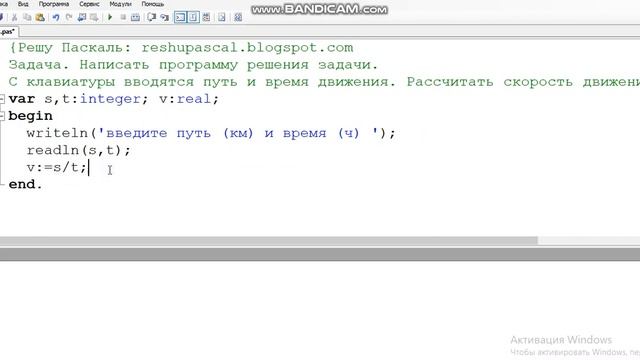Collapse the begin block fold marker
This screenshot has width=640, height=360.
point(2,116)
